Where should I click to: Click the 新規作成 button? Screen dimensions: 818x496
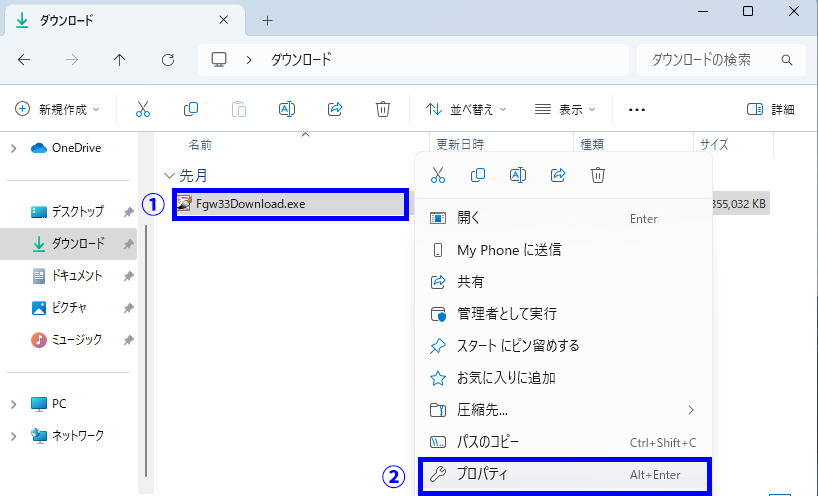click(x=59, y=109)
